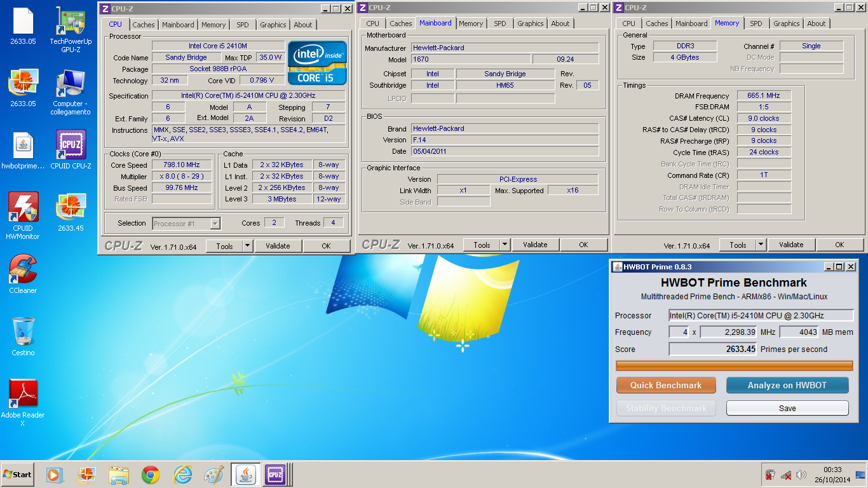
Task: Click the Manufacturer value Hewlett-Packard
Action: 505,48
